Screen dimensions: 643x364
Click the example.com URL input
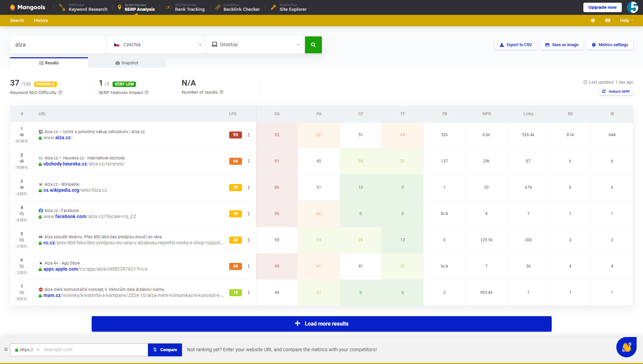point(94,350)
